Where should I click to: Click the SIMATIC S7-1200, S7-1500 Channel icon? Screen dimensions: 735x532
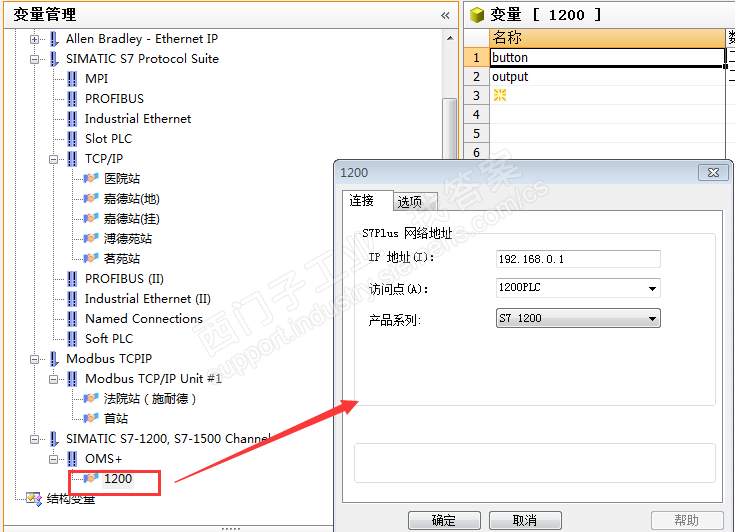54,439
